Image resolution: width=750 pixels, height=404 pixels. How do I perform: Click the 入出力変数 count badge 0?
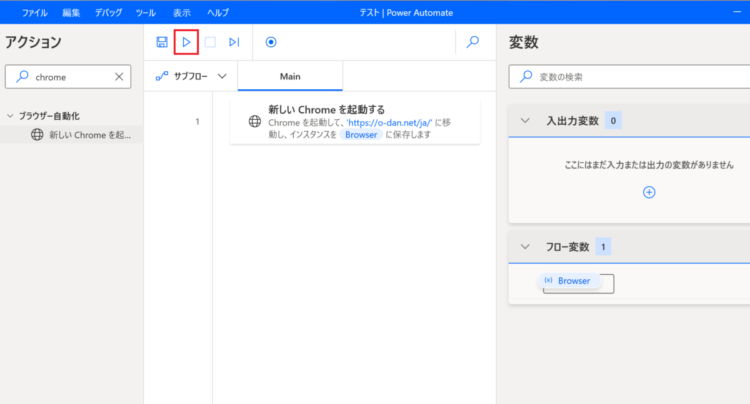click(613, 120)
